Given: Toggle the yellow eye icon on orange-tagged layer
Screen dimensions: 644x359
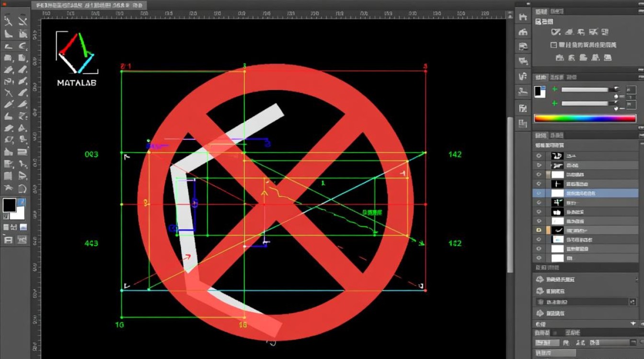Looking at the screenshot, I should pos(539,230).
